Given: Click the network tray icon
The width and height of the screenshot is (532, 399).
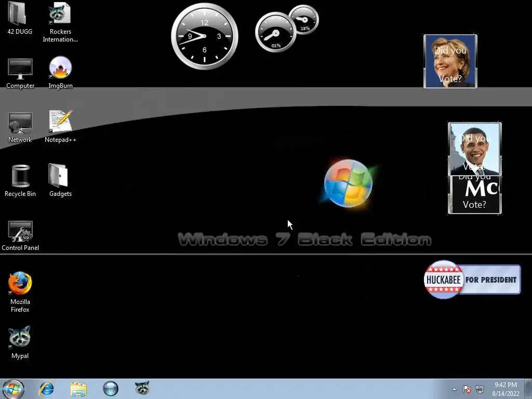Looking at the screenshot, I should (480, 389).
